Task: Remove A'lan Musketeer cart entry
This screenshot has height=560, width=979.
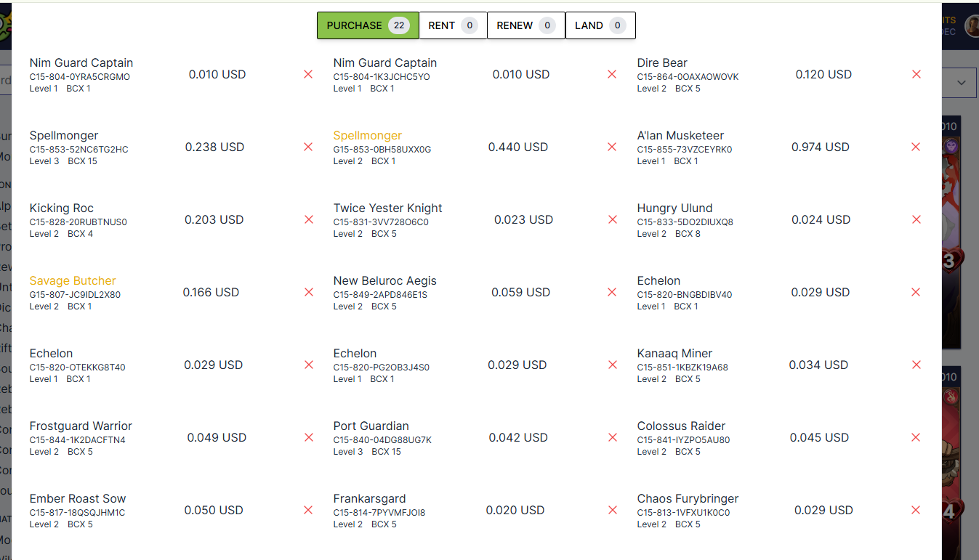Action: (x=916, y=147)
